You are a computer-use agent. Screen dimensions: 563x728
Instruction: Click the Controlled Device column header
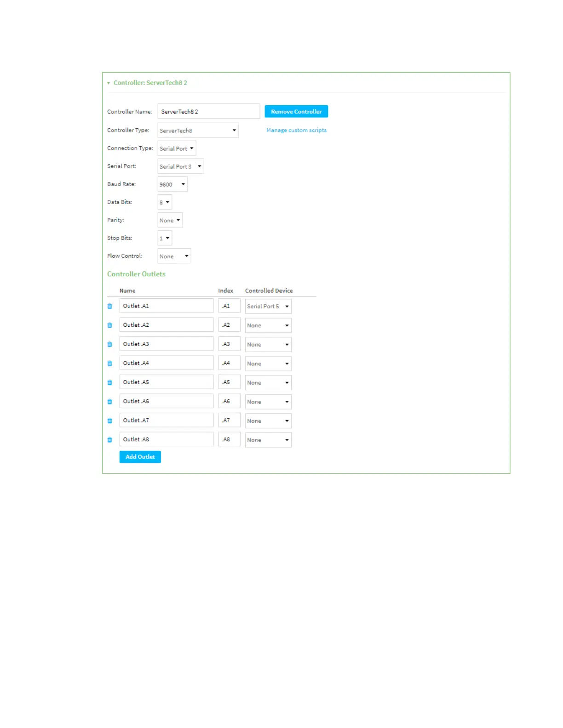pyautogui.click(x=269, y=290)
